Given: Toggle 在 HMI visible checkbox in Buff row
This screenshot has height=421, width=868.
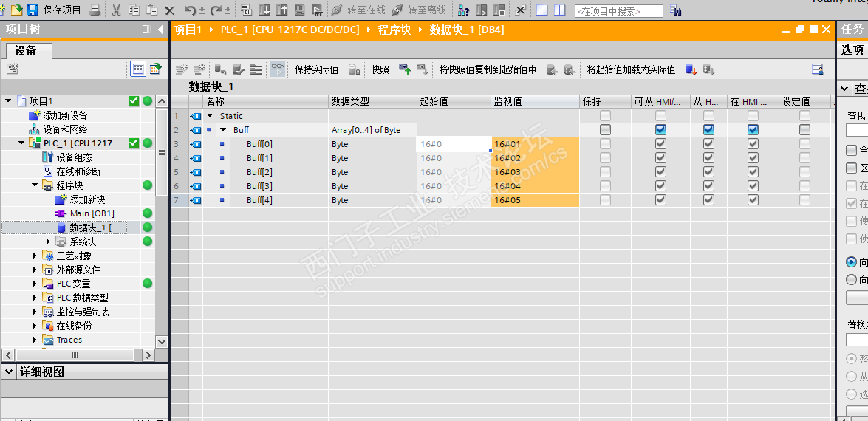Looking at the screenshot, I should tap(753, 130).
